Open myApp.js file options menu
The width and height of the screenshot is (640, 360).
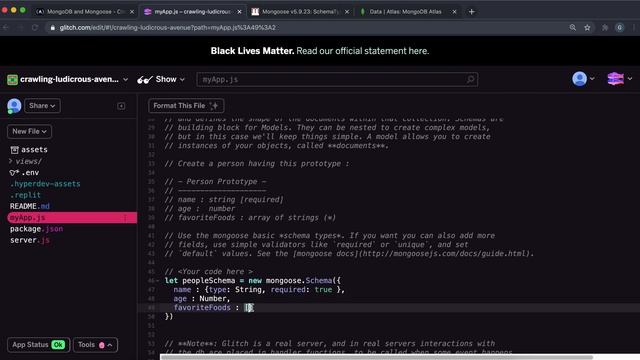tap(125, 218)
